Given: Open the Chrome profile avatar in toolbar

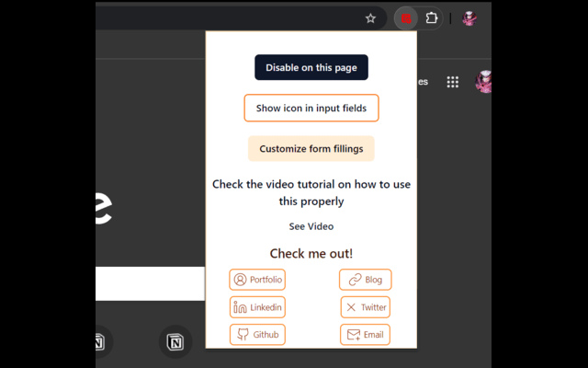Looking at the screenshot, I should (x=469, y=18).
